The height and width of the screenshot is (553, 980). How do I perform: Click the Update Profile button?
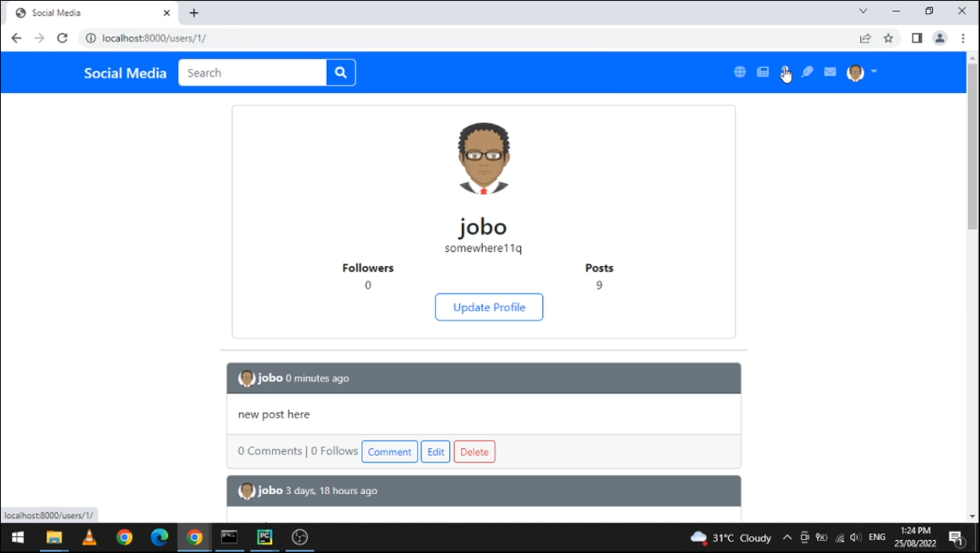coord(489,307)
